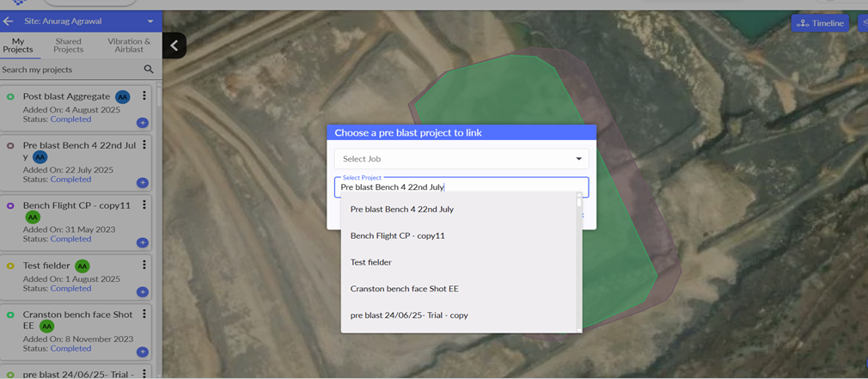This screenshot has width=868, height=379.
Task: Click plus button on Bench Flight CP - copy11 card
Action: pos(143,242)
